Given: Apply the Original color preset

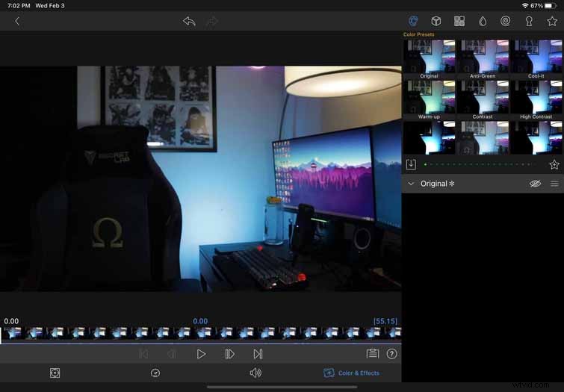Looking at the screenshot, I should tap(429, 59).
